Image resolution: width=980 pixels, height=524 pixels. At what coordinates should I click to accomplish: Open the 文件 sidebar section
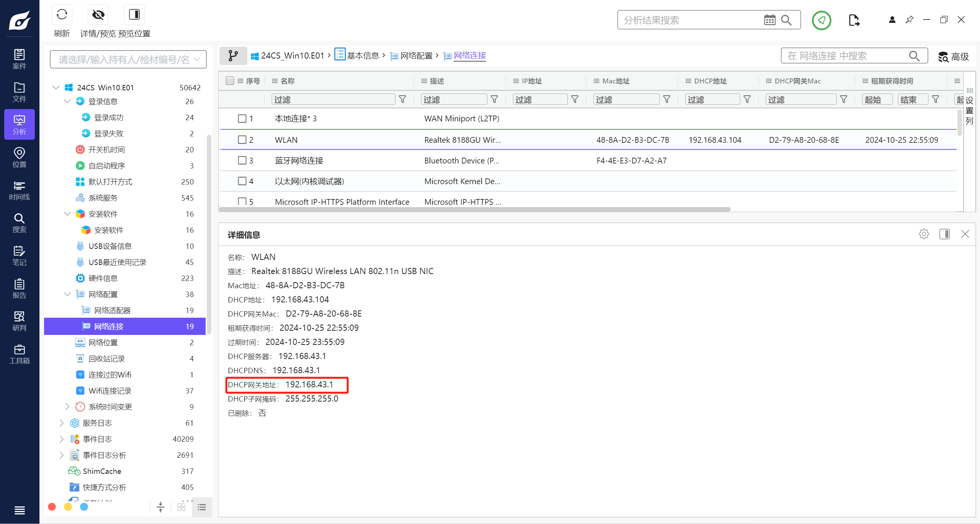(19, 92)
